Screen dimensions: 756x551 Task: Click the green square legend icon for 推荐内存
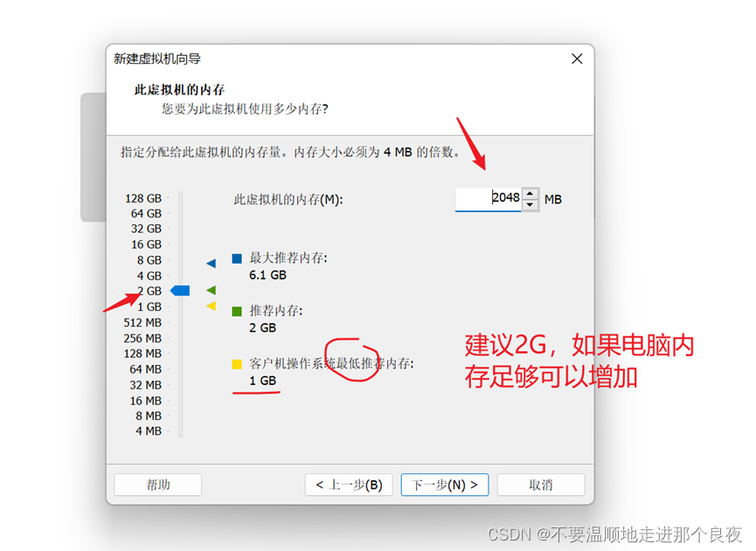[x=237, y=312]
